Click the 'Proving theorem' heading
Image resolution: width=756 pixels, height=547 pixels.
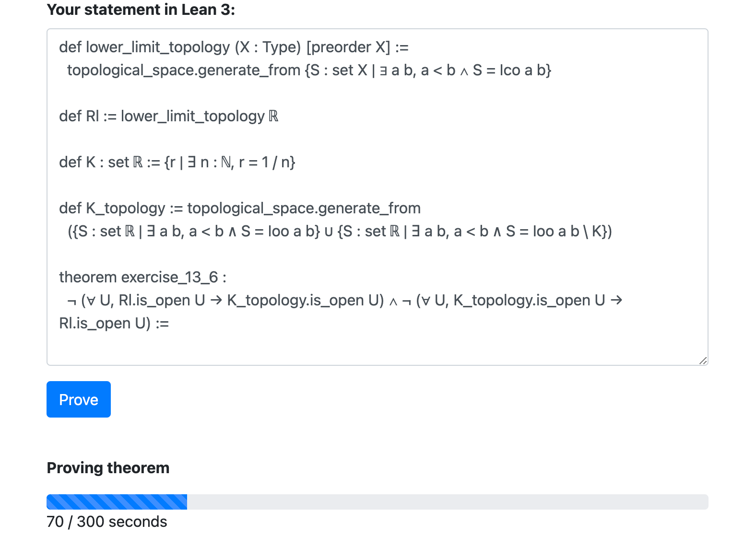pyautogui.click(x=108, y=468)
